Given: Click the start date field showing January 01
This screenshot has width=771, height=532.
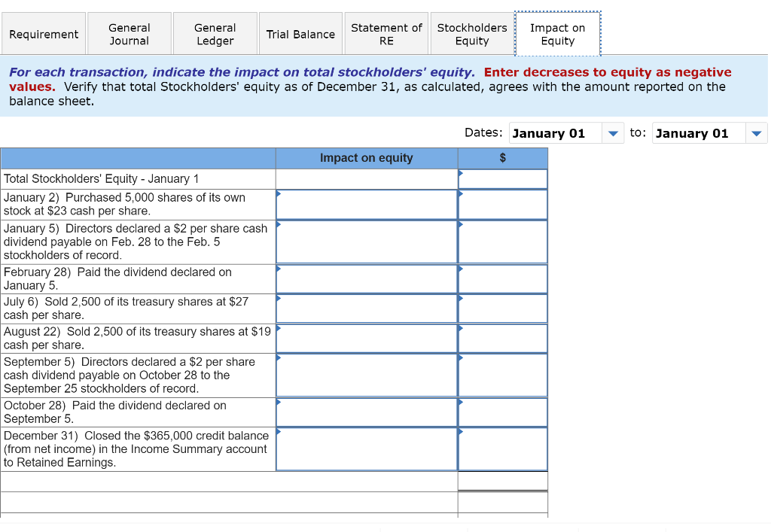Looking at the screenshot, I should tap(556, 133).
